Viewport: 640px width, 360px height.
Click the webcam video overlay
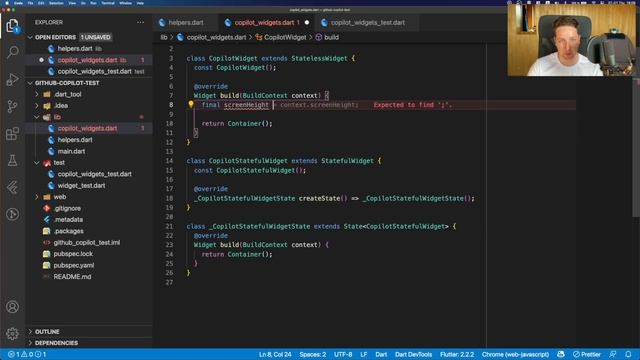571,40
